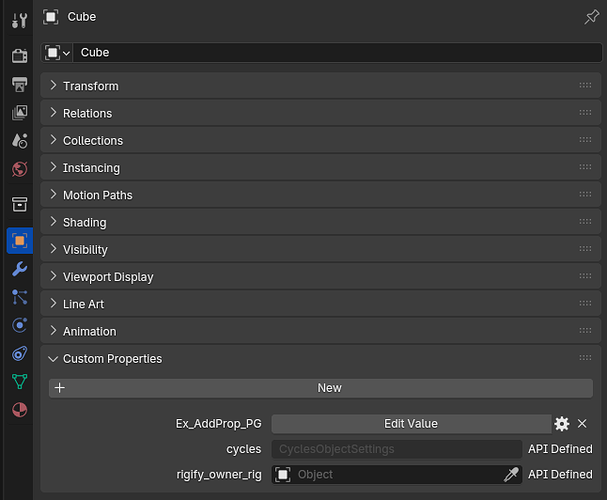The image size is (607, 500).
Task: Open the View Layer properties tab
Action: (x=19, y=112)
